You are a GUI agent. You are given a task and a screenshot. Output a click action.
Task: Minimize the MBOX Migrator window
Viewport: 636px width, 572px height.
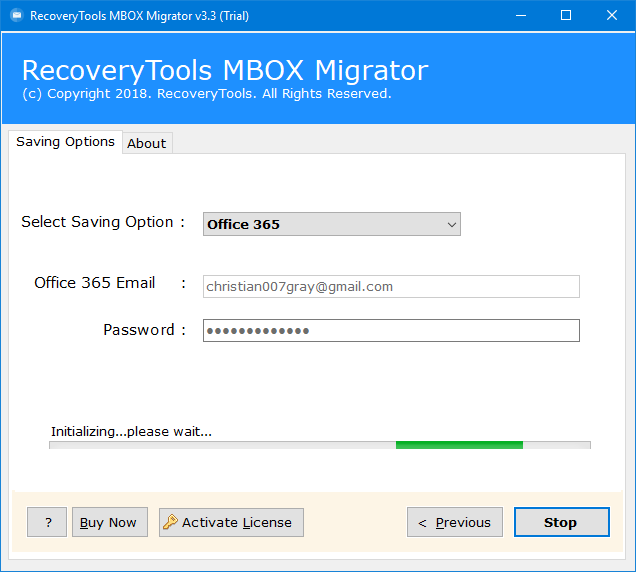coord(521,15)
